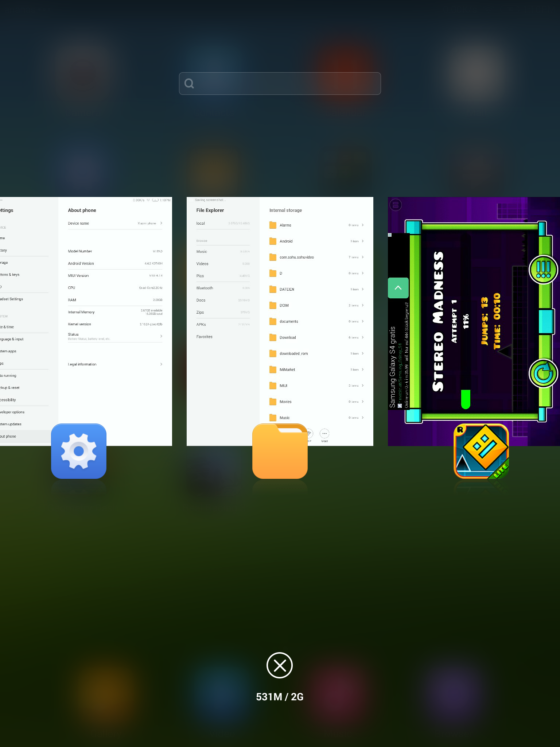Click the Stereo Madness progress bar
The image size is (560, 747).
(x=466, y=321)
